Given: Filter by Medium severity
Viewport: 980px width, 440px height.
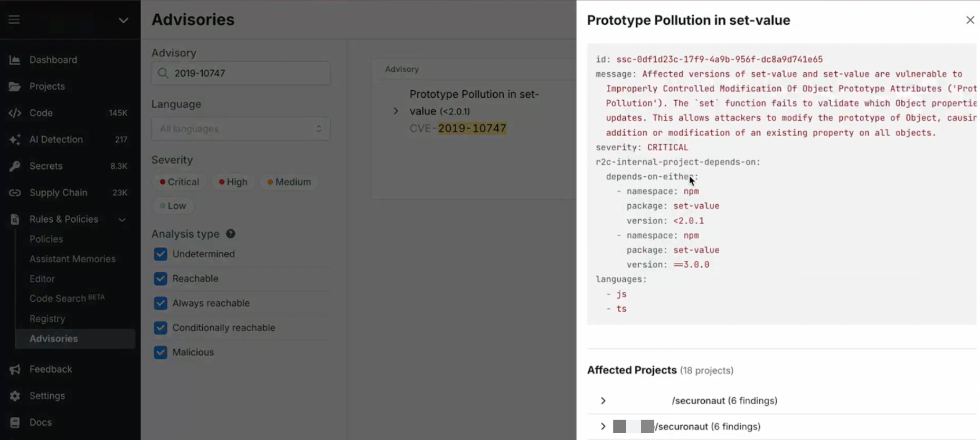Looking at the screenshot, I should 289,182.
